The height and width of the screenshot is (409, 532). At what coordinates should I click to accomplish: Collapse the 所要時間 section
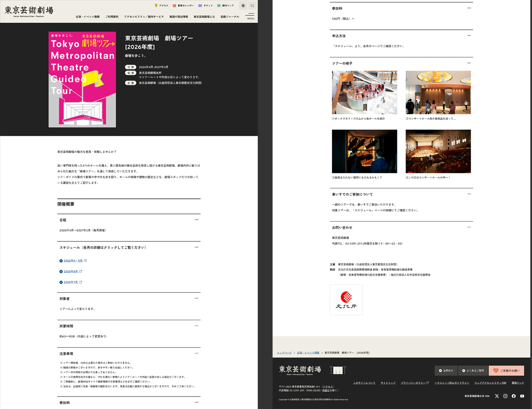[196, 326]
